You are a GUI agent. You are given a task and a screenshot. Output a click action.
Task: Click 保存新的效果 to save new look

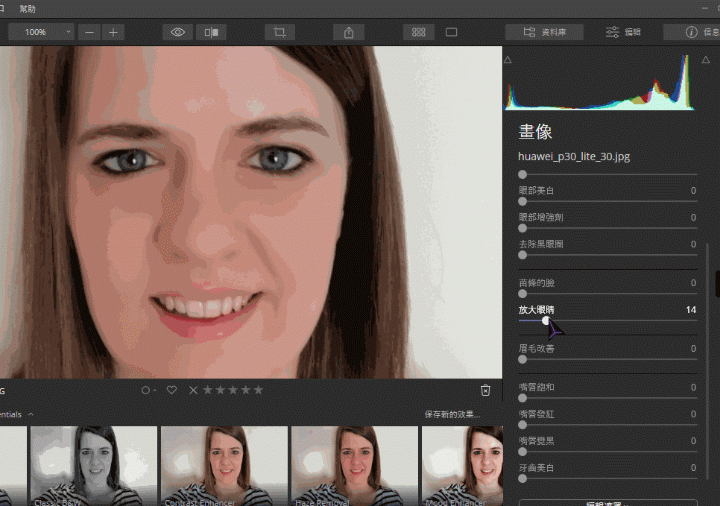point(452,414)
